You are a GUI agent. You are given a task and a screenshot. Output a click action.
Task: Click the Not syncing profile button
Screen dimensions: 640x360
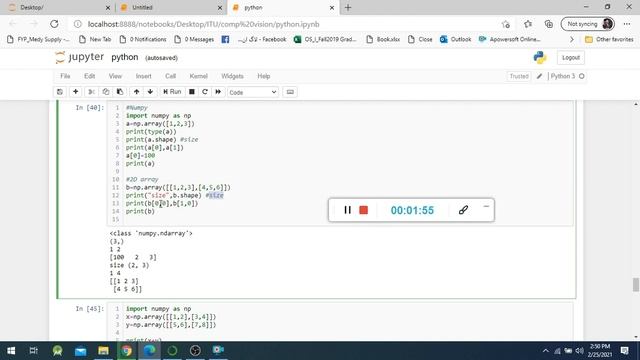coord(588,24)
